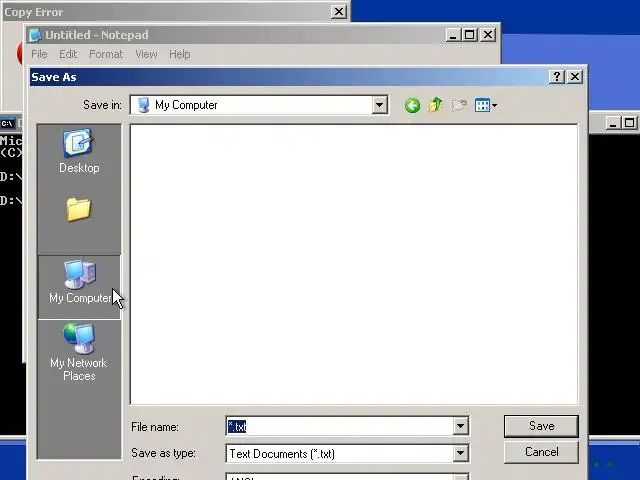The height and width of the screenshot is (480, 640).
Task: Expand the File name dropdown arrow
Action: [x=460, y=426]
